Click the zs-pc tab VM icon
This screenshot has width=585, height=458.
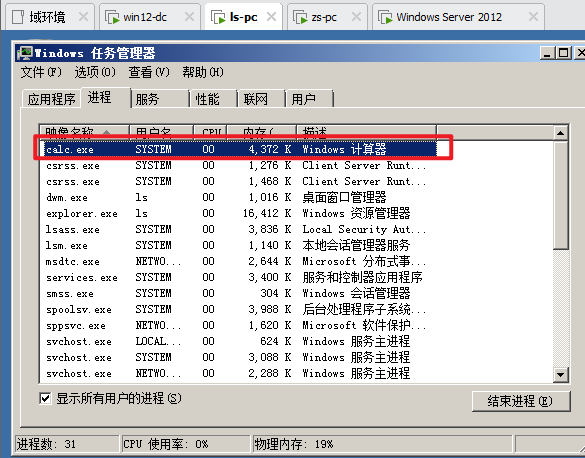click(300, 17)
